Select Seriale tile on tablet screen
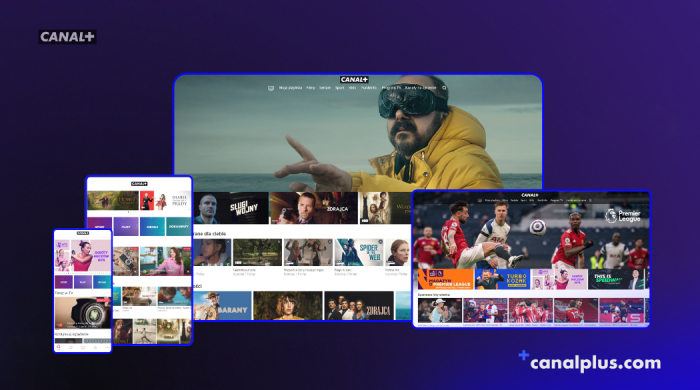Image resolution: width=700 pixels, height=390 pixels. coord(152,227)
